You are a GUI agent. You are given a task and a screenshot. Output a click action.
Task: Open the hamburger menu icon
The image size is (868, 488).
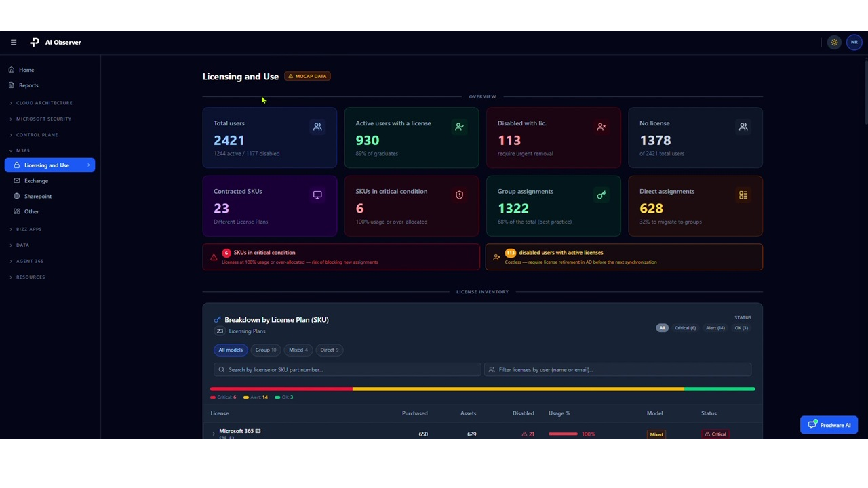point(14,42)
